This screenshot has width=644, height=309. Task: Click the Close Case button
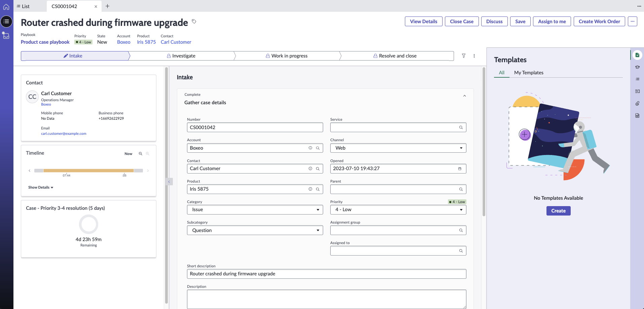462,22
